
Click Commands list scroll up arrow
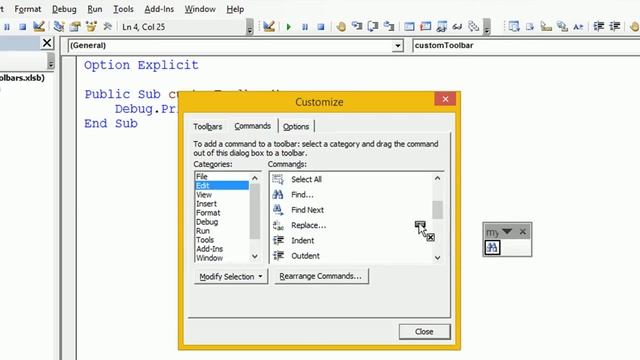(438, 178)
